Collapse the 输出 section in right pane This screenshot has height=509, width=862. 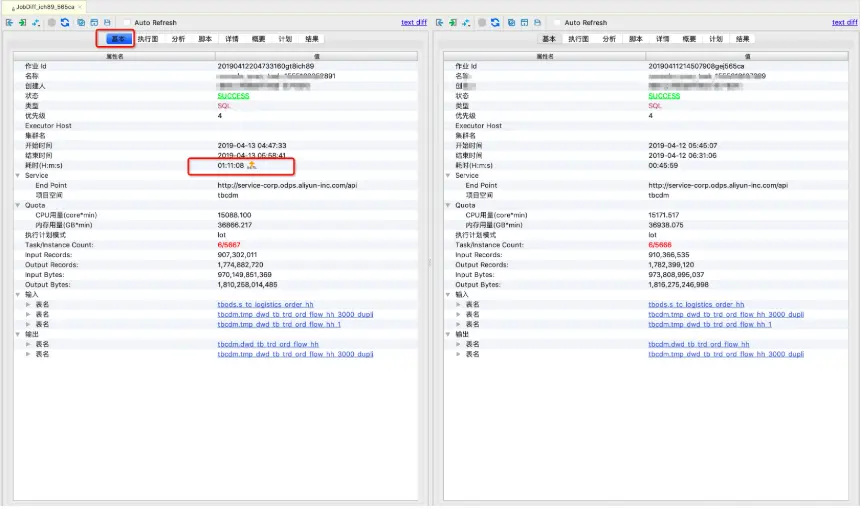click(x=448, y=334)
